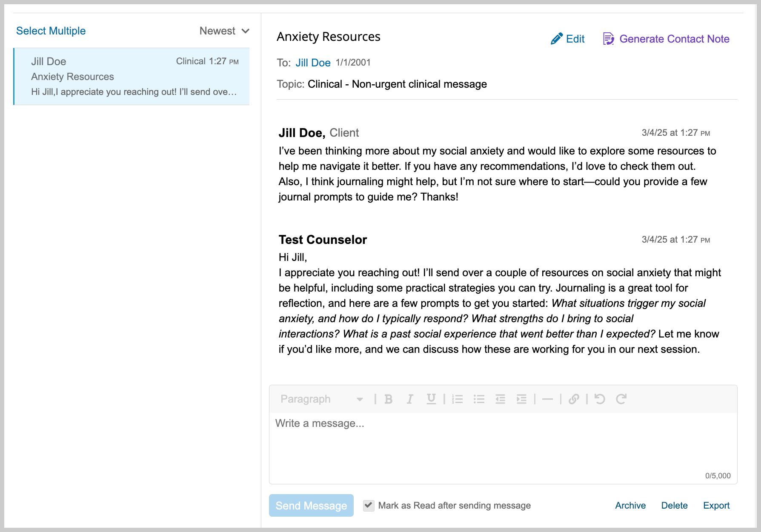Open the Newest sort dropdown
The height and width of the screenshot is (532, 761).
224,31
